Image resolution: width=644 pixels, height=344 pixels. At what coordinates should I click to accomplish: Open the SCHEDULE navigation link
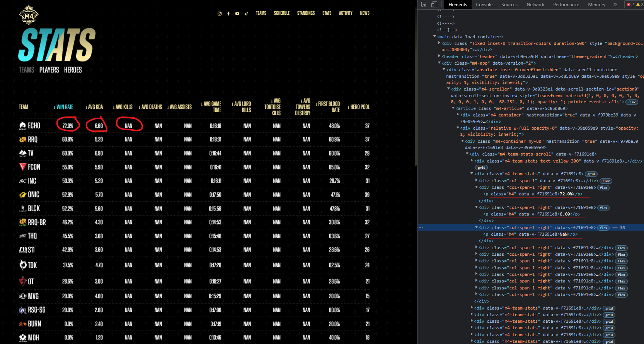[281, 13]
